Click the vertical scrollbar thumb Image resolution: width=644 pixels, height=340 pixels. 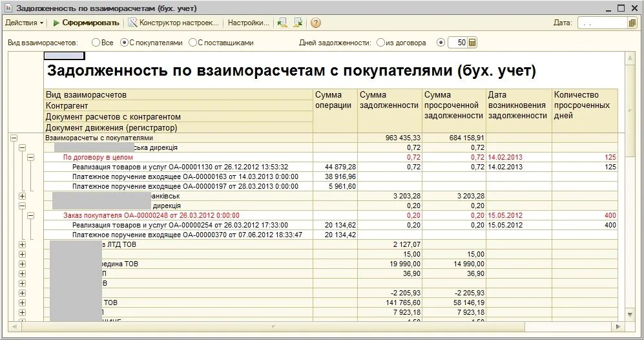[630, 110]
